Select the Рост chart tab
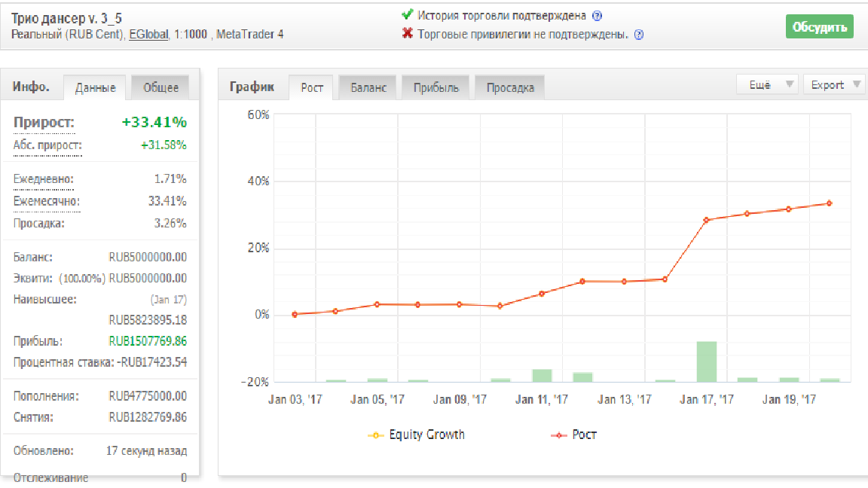Image resolution: width=868 pixels, height=488 pixels. tap(312, 88)
